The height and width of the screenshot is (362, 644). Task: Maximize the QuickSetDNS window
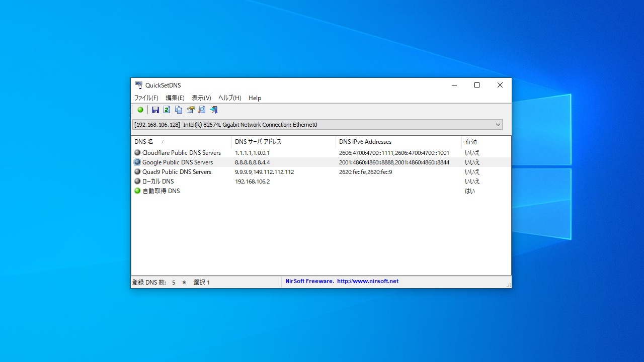tap(477, 85)
